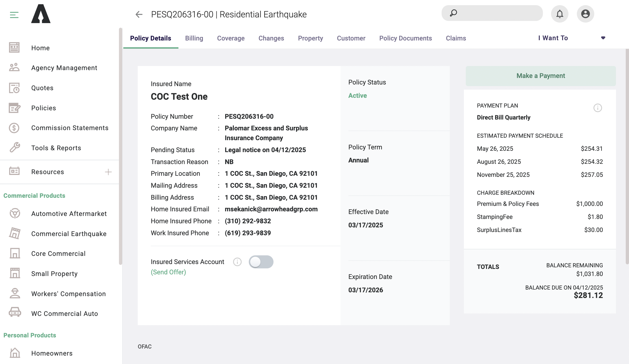View Payment Plan info tooltip icon

tap(597, 108)
